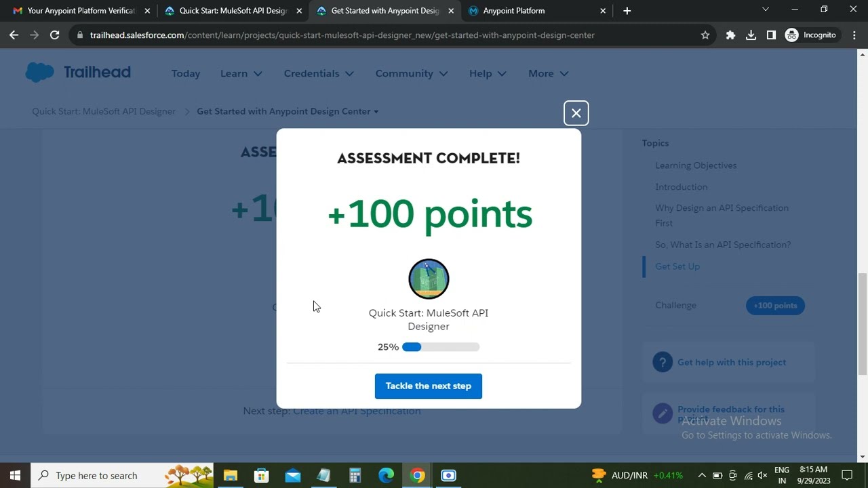Bookmark this page with star icon
Screen dimensions: 868x488
tap(705, 35)
